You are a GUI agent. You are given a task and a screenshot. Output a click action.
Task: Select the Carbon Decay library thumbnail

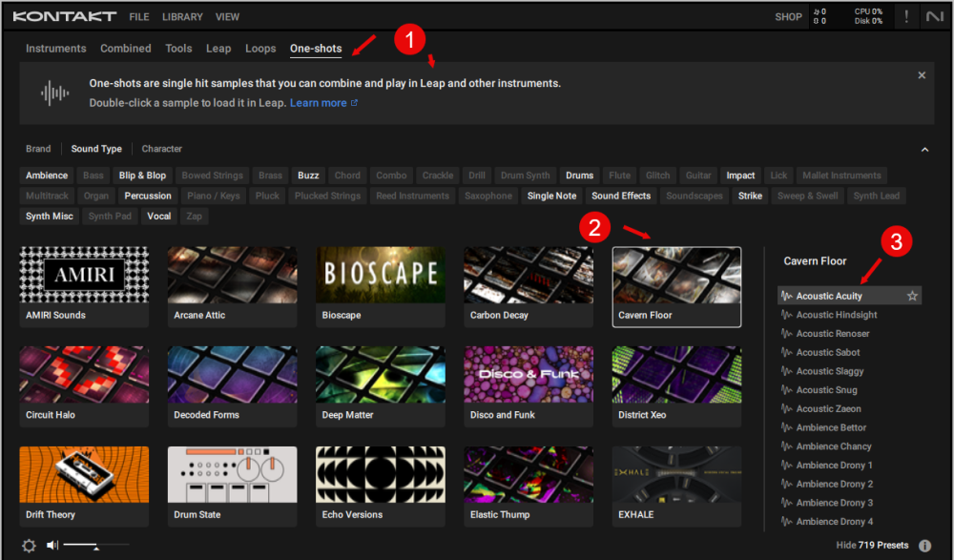point(529,287)
